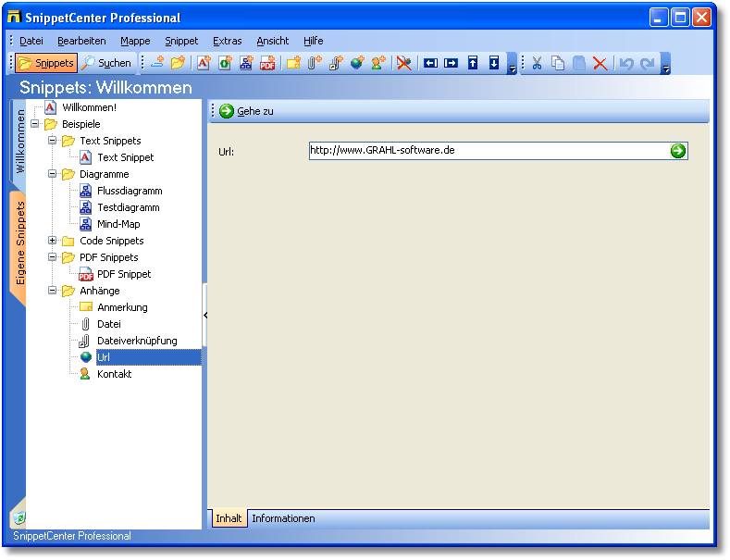Collapse the Anhänge folder
The width and height of the screenshot is (730, 560).
point(52,291)
